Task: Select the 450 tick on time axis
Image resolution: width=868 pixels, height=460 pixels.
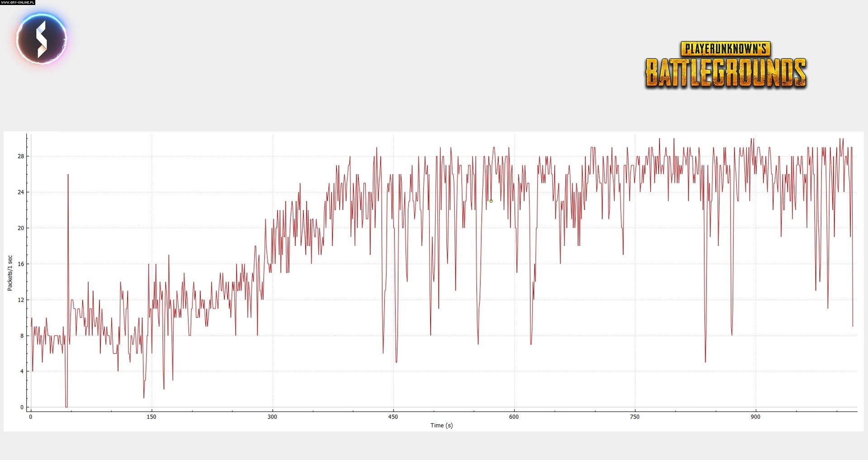Action: coord(393,417)
